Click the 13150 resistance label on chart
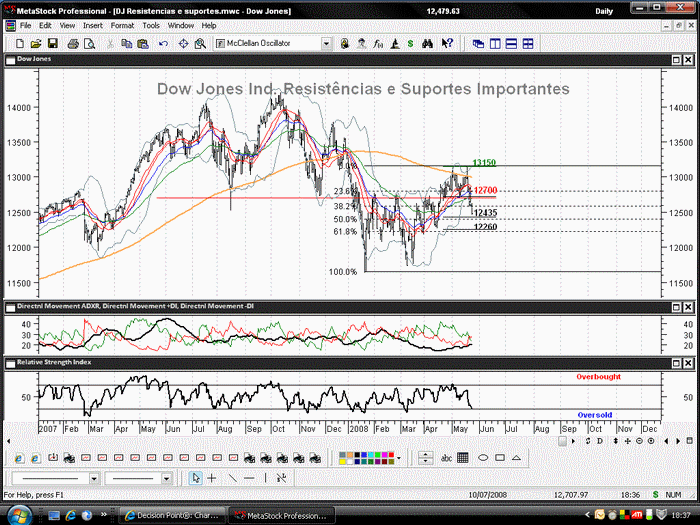The height and width of the screenshot is (525, 700). (484, 162)
